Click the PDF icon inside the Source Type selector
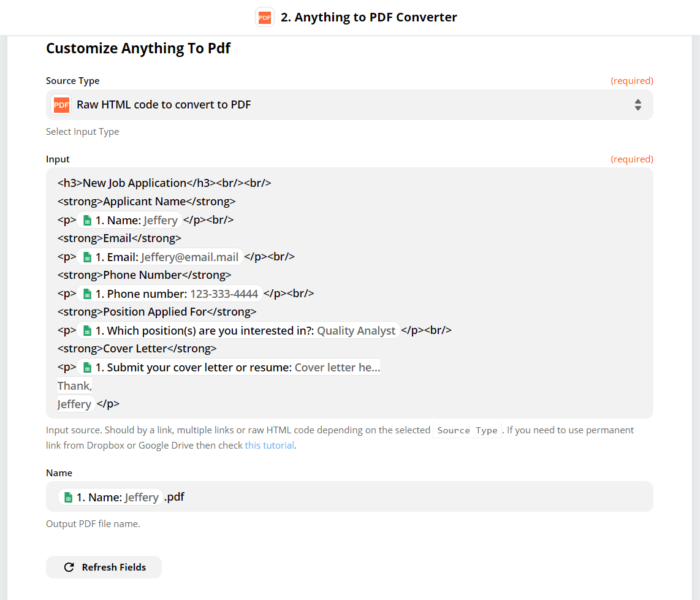 point(61,105)
